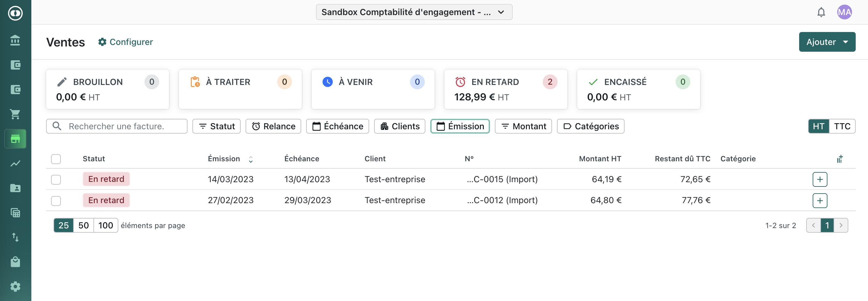Switch amounts to HT

tap(819, 126)
